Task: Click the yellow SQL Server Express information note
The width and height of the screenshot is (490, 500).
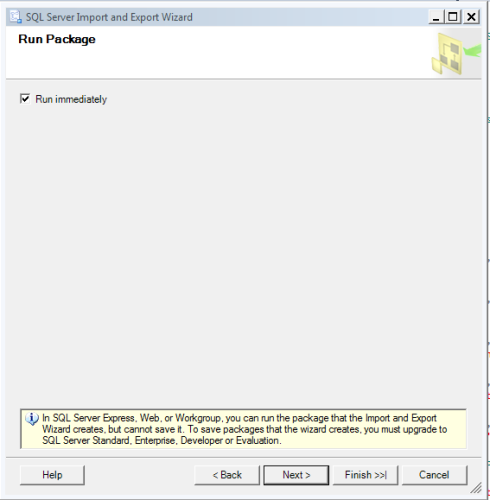Action: [x=243, y=429]
